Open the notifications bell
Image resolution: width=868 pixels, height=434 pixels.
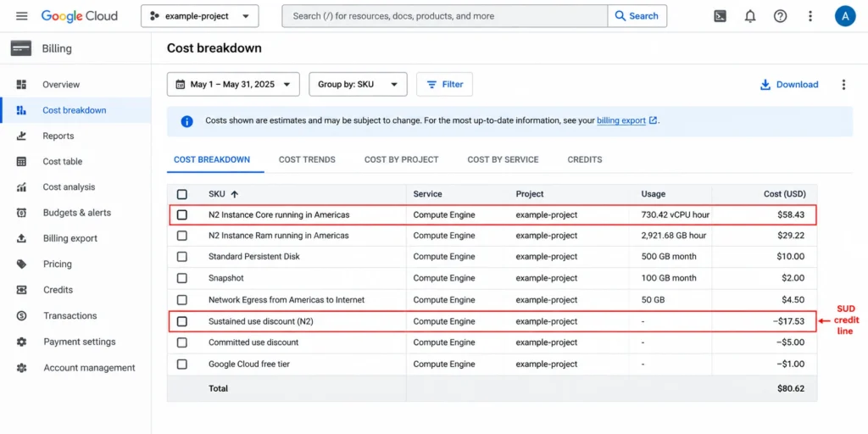(750, 16)
